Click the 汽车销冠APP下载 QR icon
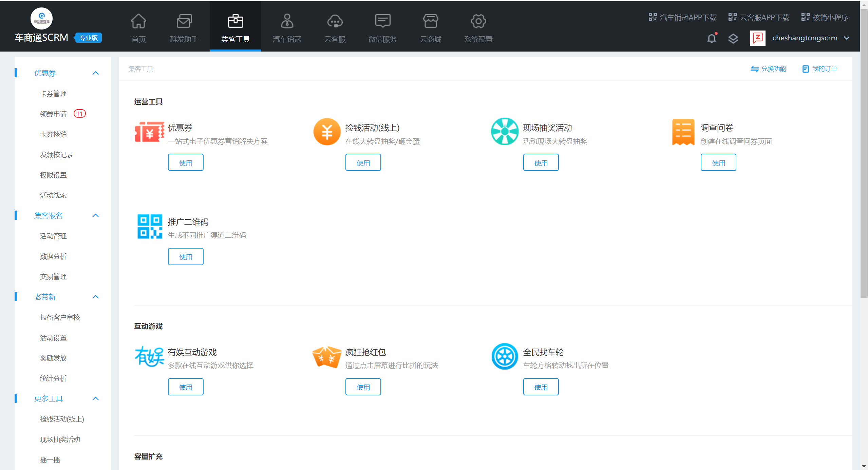Viewport: 868px width, 470px height. (652, 17)
